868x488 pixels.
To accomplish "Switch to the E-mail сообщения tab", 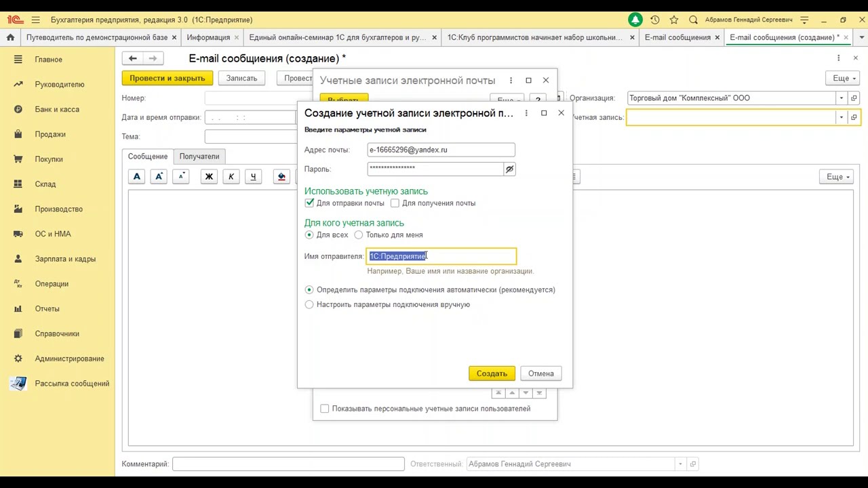I will (682, 37).
